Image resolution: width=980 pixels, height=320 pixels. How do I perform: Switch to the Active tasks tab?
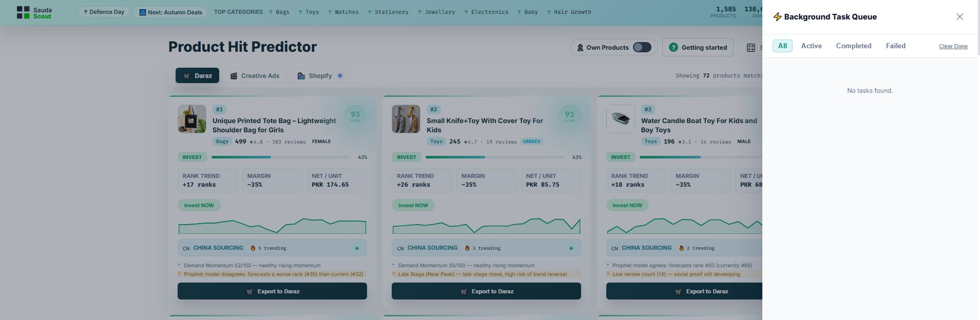(811, 46)
